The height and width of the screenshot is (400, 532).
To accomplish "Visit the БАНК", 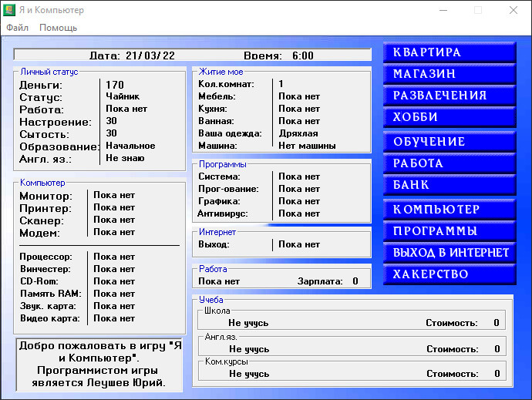I will (449, 185).
